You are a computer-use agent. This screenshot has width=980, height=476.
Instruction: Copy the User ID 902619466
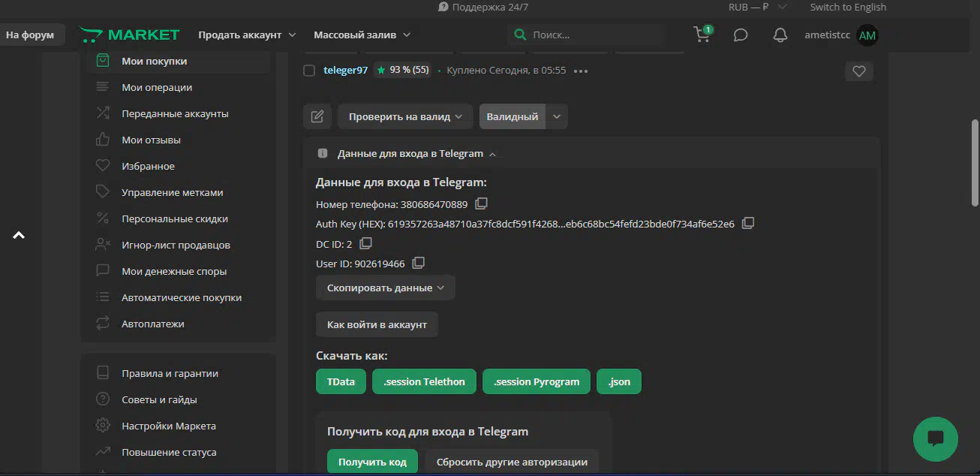419,263
